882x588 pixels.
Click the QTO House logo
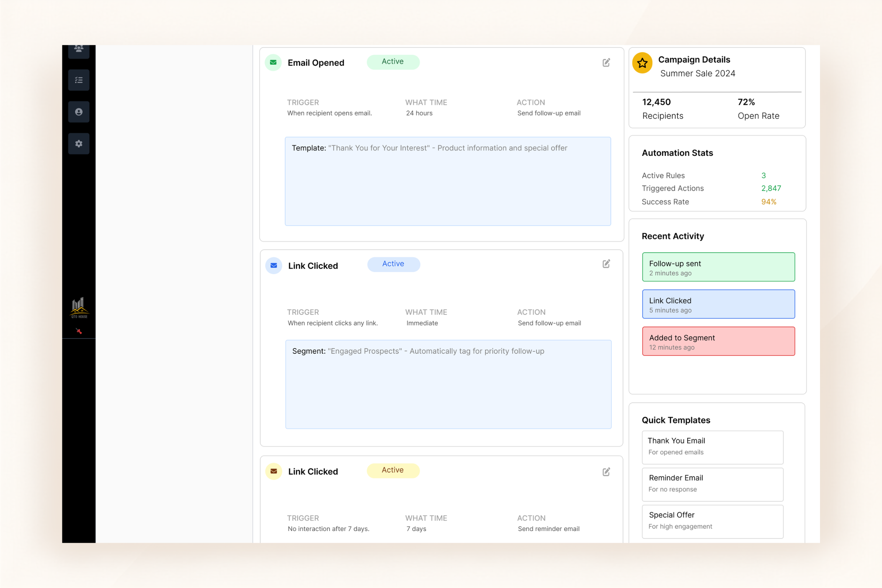click(x=79, y=308)
